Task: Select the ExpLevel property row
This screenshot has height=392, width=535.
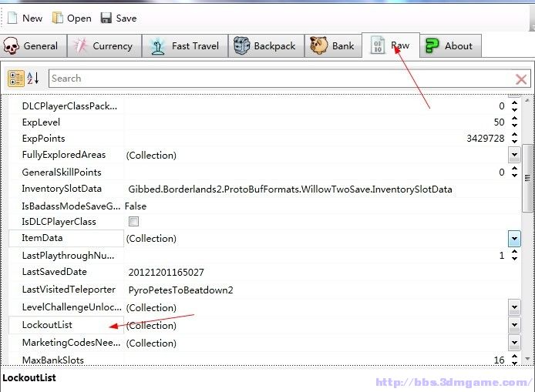Action: tap(264, 122)
